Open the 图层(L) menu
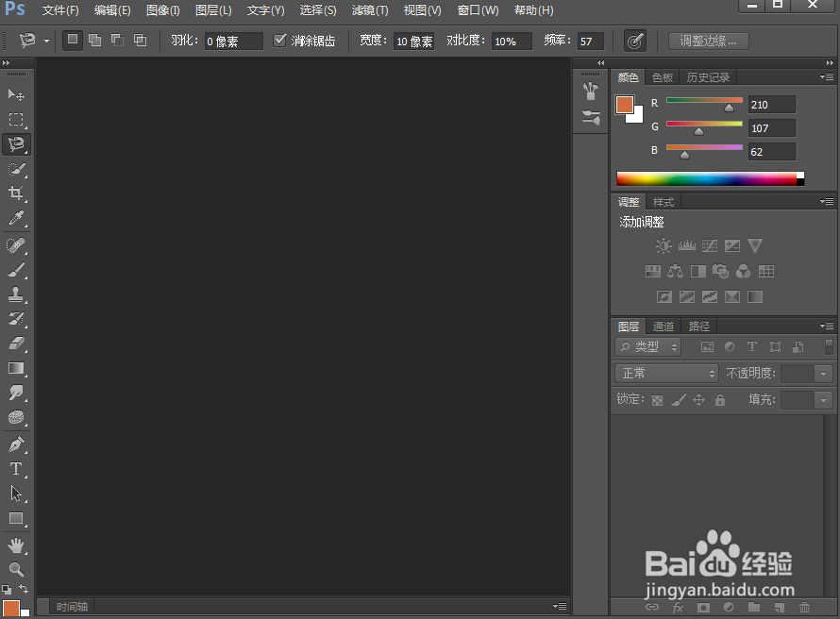 point(213,10)
